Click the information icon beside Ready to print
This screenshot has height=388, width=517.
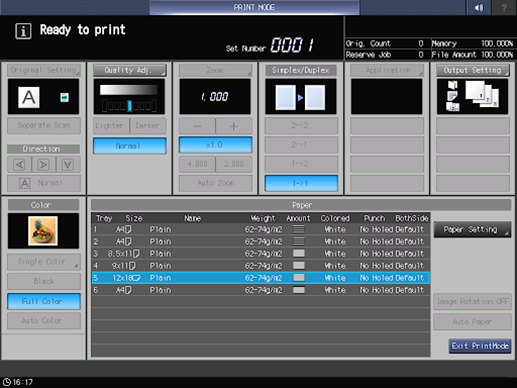point(23,31)
